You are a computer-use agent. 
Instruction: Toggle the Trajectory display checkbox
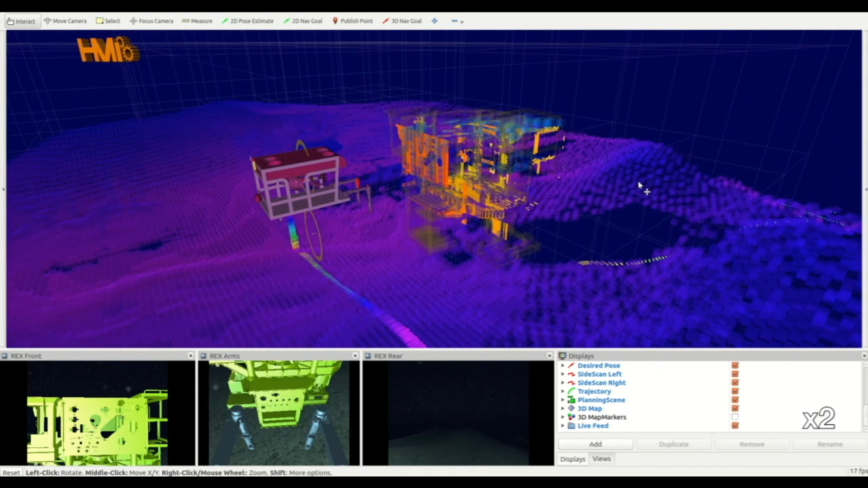coord(735,391)
